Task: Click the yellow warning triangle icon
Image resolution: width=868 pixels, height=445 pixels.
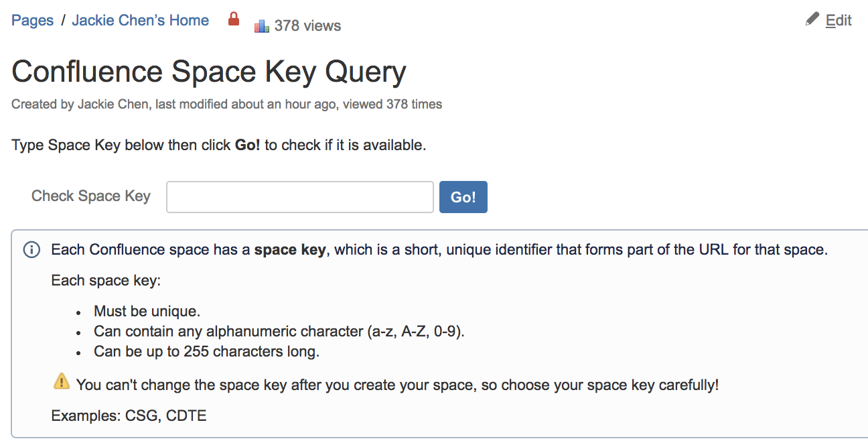Action: coord(61,382)
